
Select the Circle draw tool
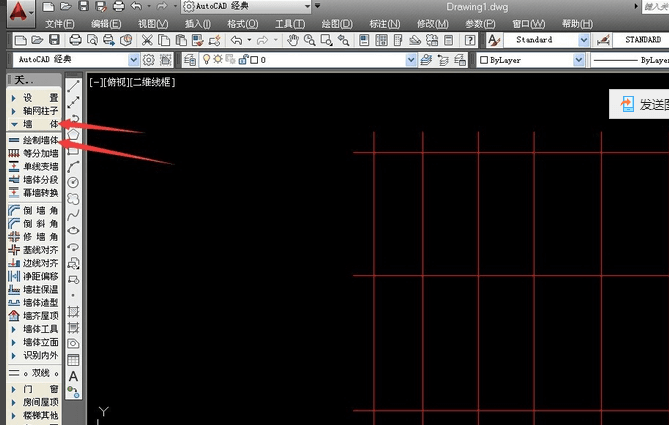(73, 183)
